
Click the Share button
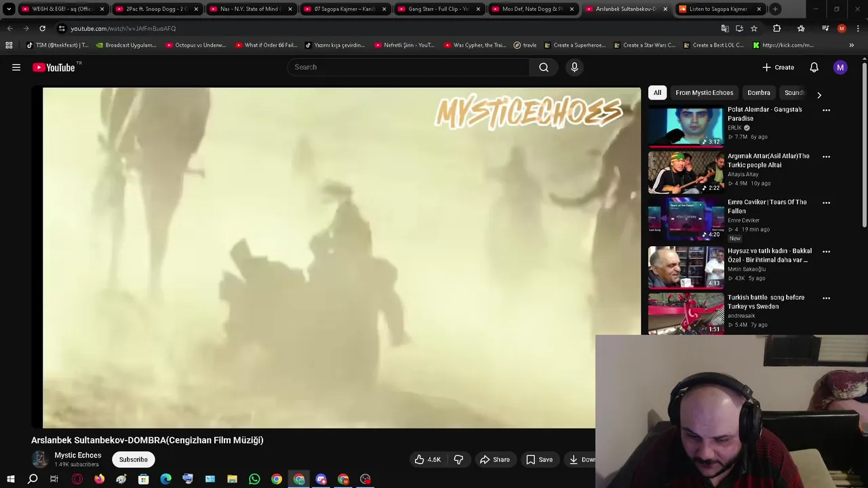pyautogui.click(x=494, y=460)
